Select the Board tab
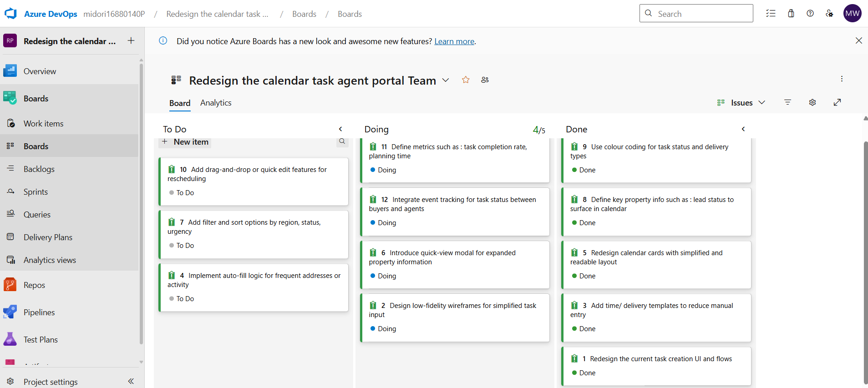Viewport: 868px width, 388px height. [x=180, y=103]
